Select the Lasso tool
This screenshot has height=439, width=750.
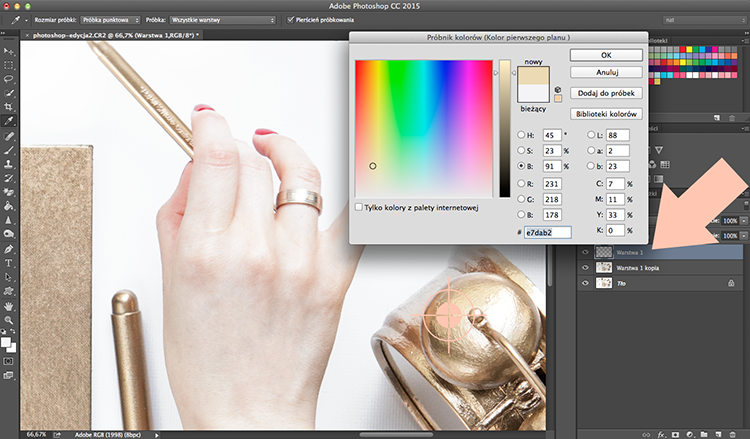9,79
